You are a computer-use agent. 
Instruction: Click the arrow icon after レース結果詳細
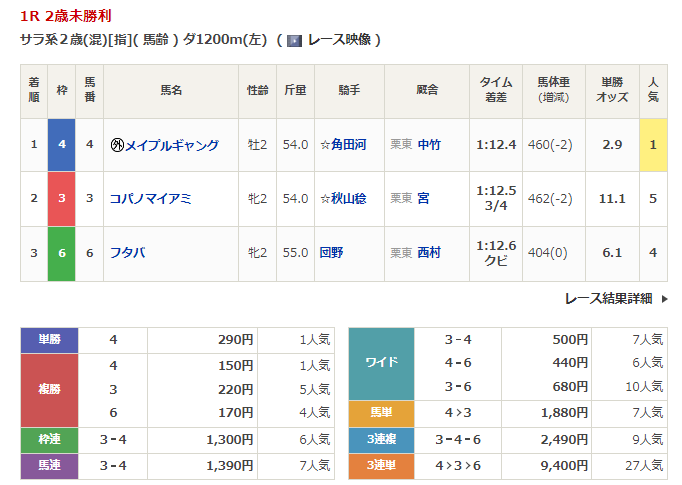tap(662, 299)
